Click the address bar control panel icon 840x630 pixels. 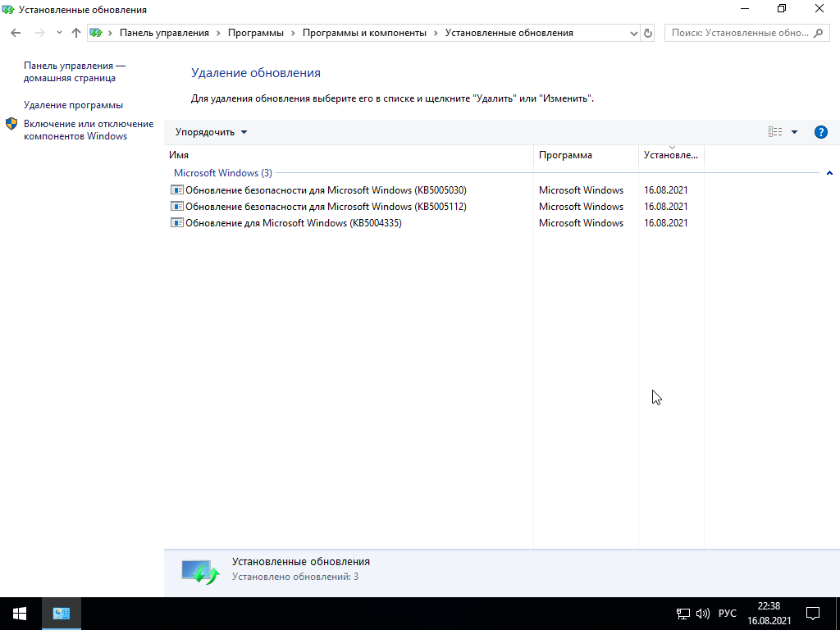pos(97,33)
